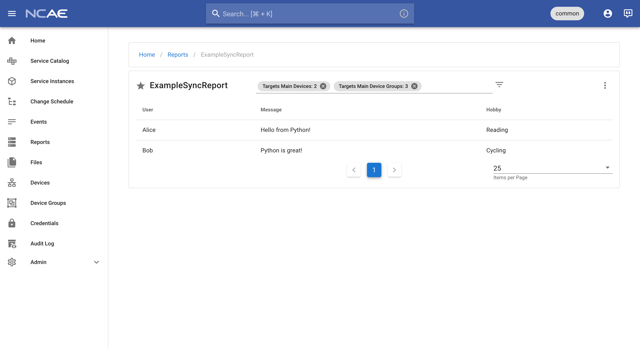Go to the next page arrow

(394, 170)
